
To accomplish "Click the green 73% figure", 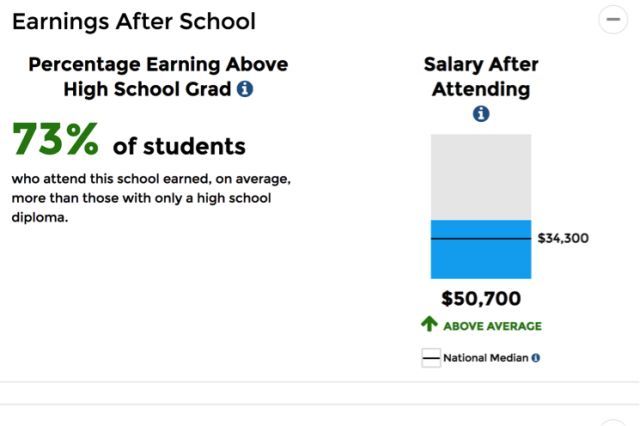I will click(55, 141).
